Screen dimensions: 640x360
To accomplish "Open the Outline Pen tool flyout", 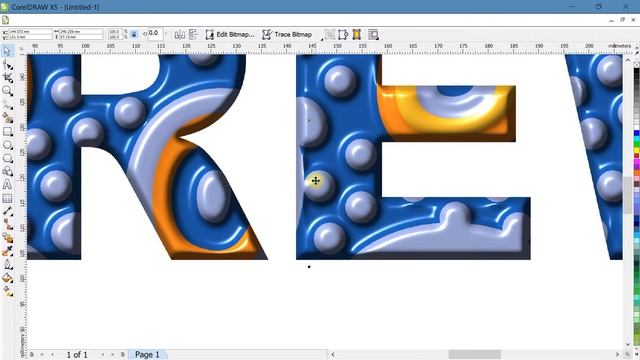I will pos(7,265).
